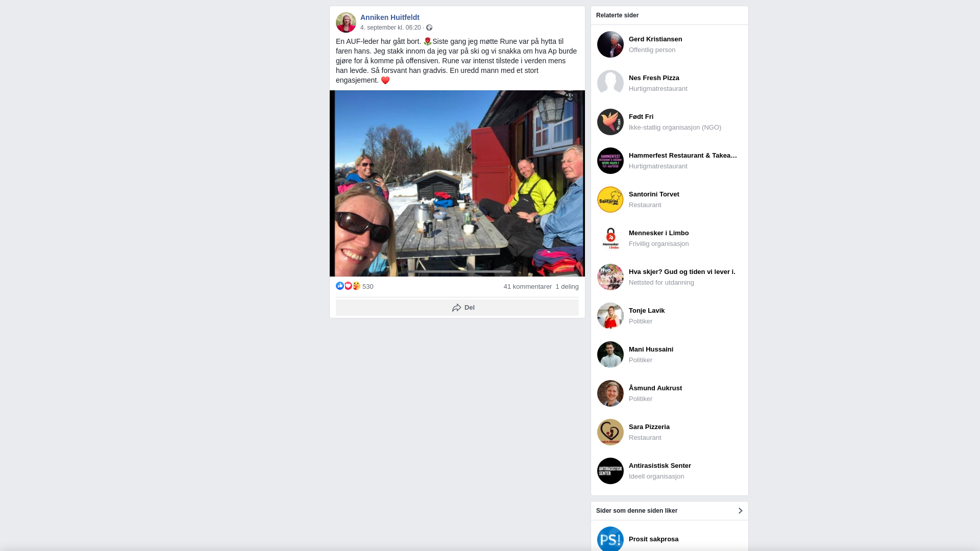Image resolution: width=980 pixels, height=551 pixels.
Task: Expand 'Sider som denne siden liker' chevron
Action: tap(740, 511)
